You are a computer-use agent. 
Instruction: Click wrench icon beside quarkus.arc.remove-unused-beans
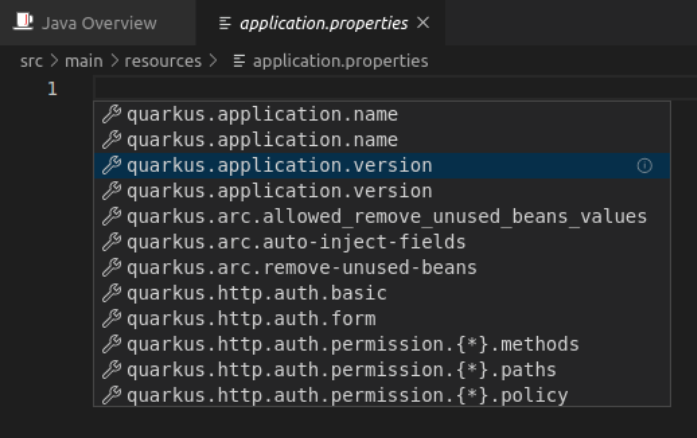click(x=111, y=268)
